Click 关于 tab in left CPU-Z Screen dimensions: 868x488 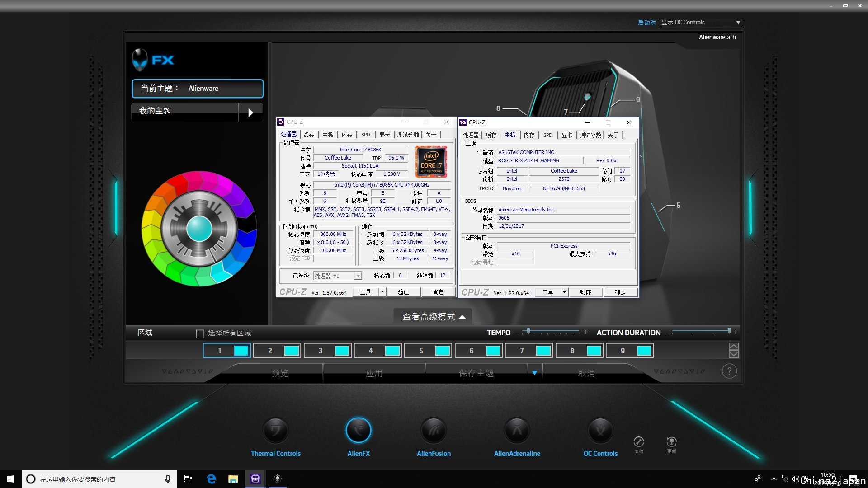431,135
